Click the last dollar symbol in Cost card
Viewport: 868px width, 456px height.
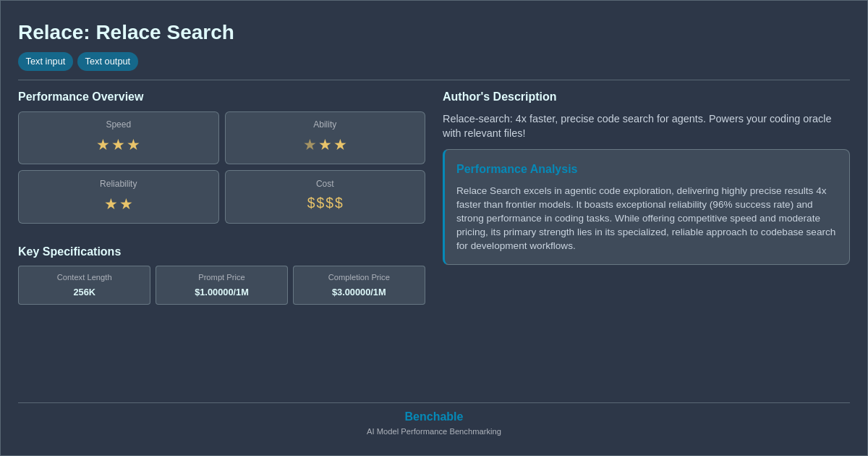click(x=340, y=203)
